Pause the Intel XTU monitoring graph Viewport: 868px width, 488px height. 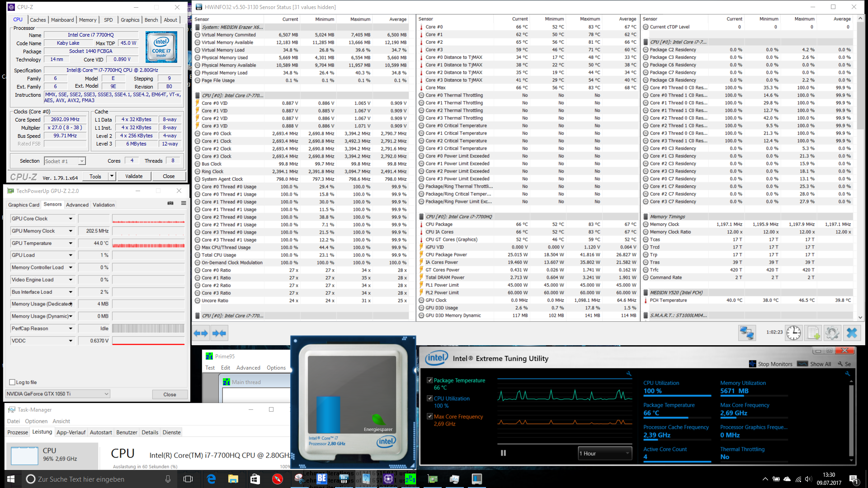503,453
